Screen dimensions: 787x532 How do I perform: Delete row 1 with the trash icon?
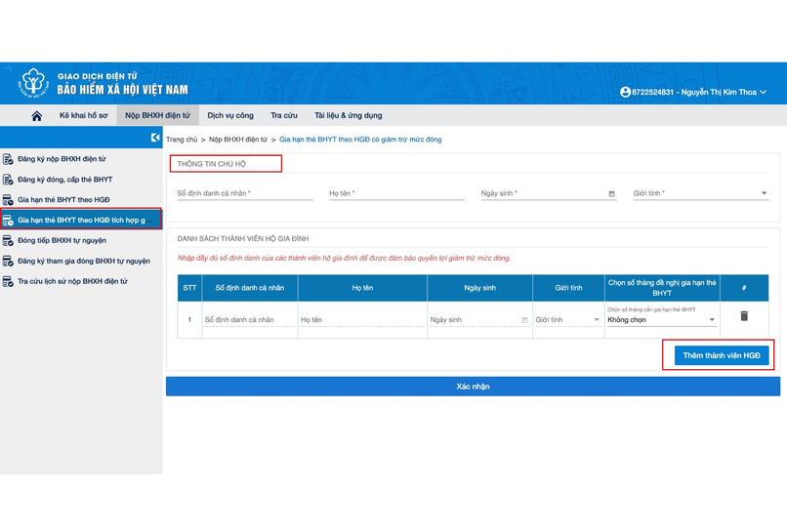click(744, 315)
